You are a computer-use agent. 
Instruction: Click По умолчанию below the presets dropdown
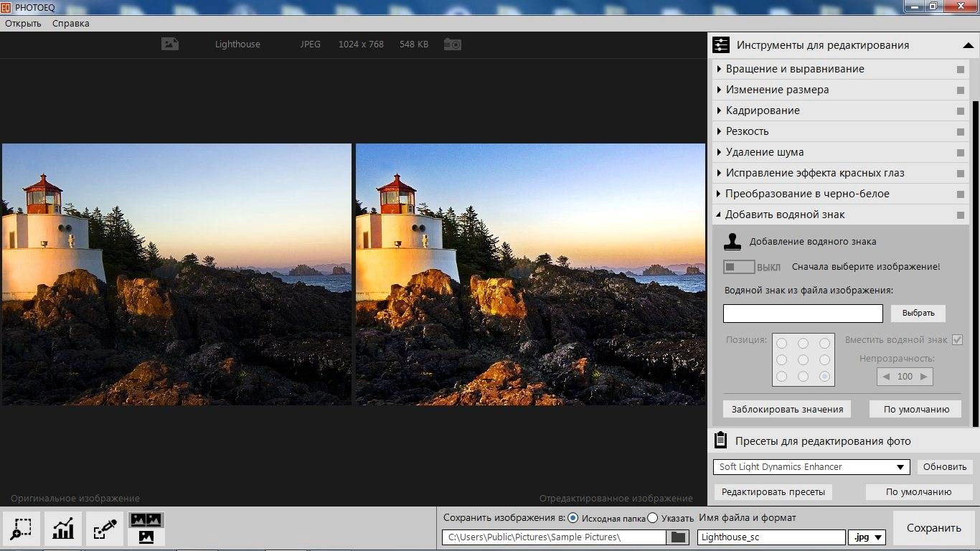coord(918,492)
